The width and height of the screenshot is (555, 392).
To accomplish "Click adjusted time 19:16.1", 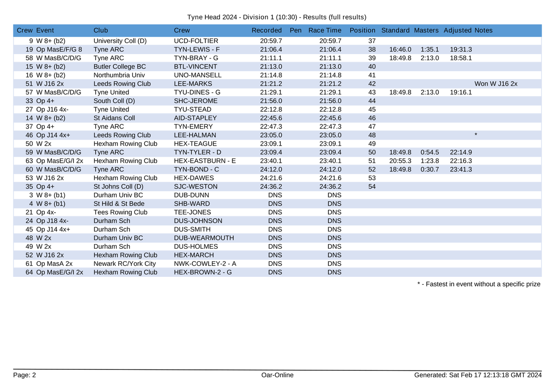I will point(461,92).
